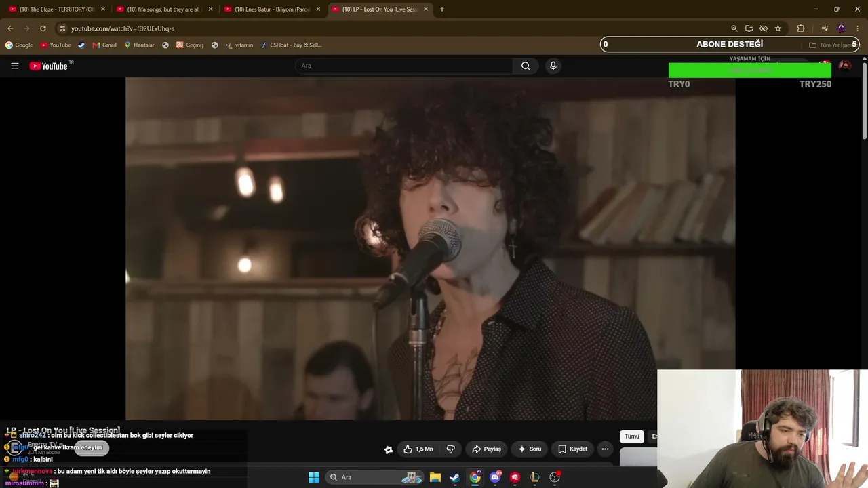Image resolution: width=868 pixels, height=488 pixels.
Task: Open more actions with the three-dot button
Action: [x=605, y=449]
